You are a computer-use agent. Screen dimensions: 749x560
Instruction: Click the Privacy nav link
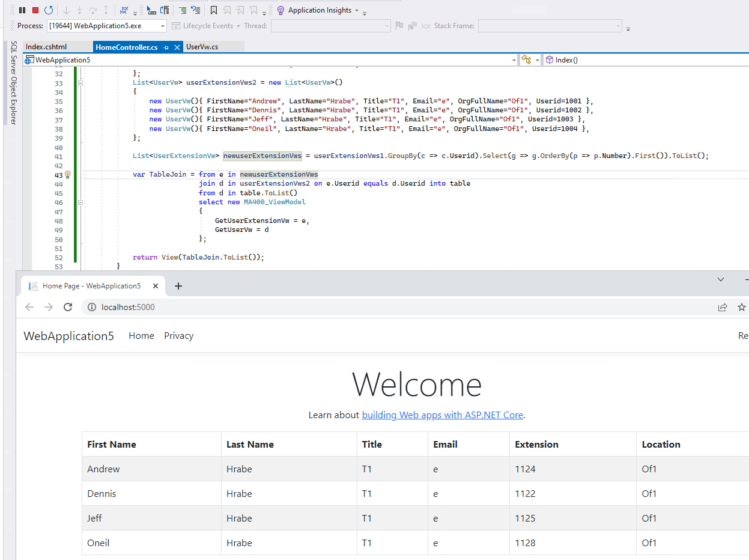click(178, 336)
